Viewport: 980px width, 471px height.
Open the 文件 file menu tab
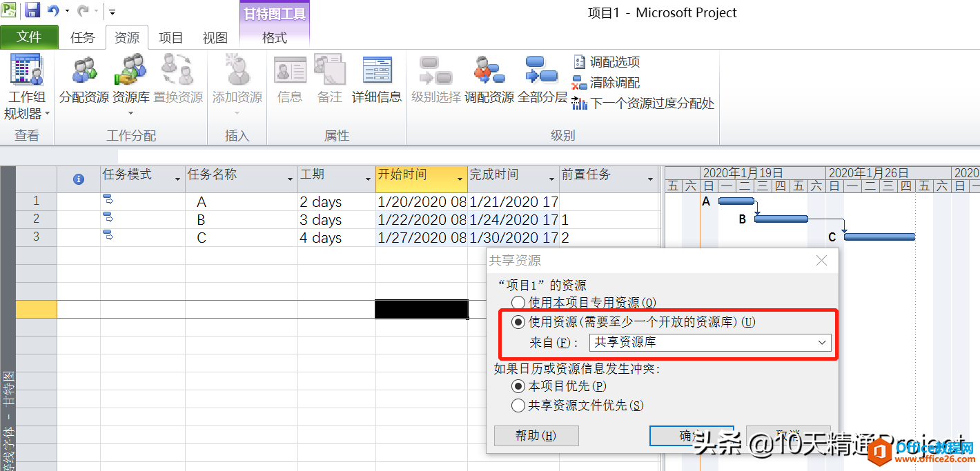tap(29, 37)
